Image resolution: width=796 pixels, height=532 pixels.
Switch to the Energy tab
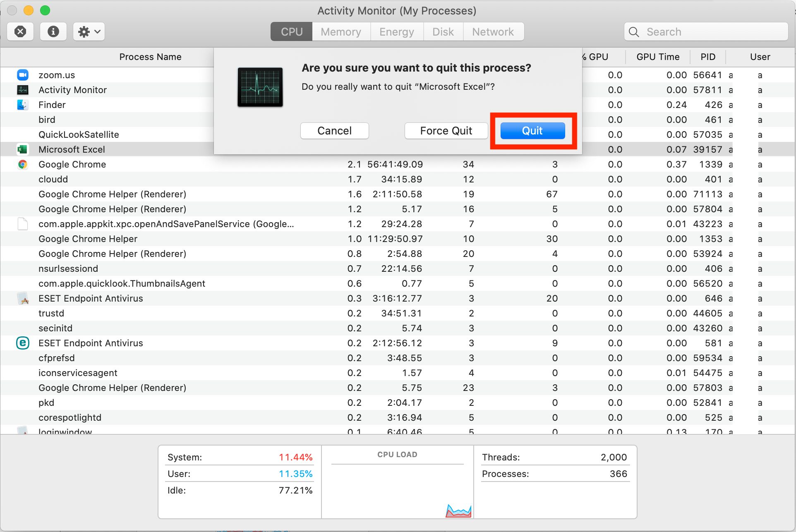(x=396, y=32)
